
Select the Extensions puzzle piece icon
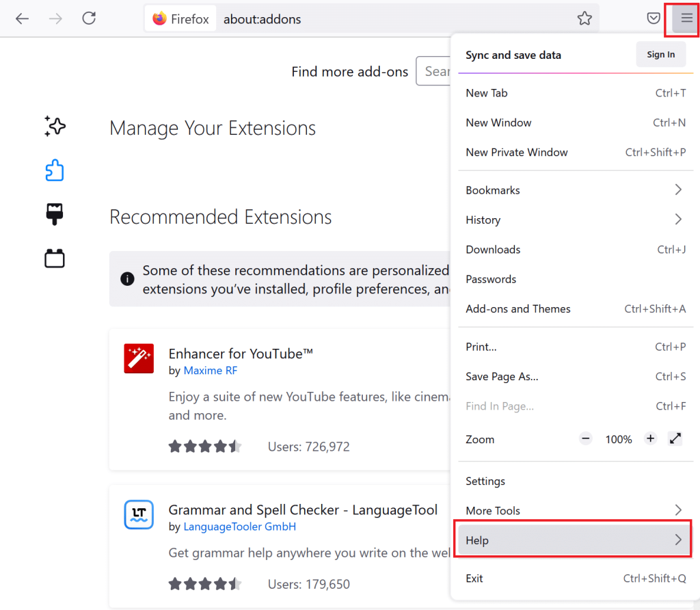[x=55, y=170]
